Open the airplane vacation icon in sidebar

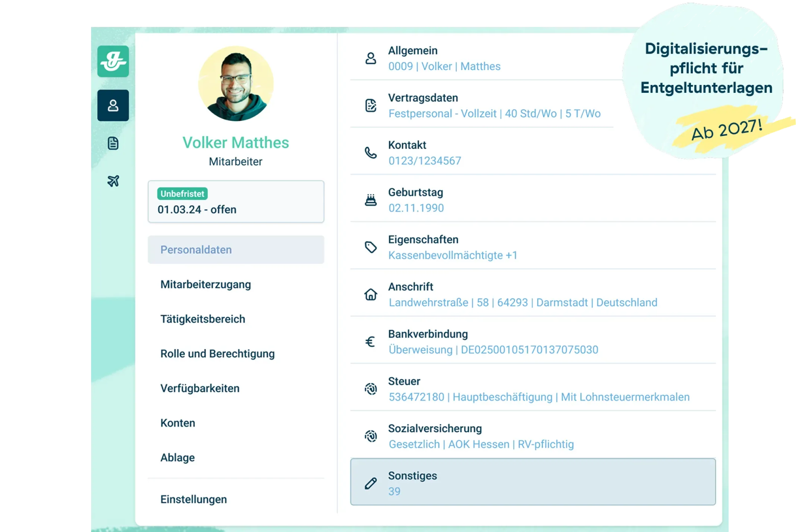coord(113,181)
